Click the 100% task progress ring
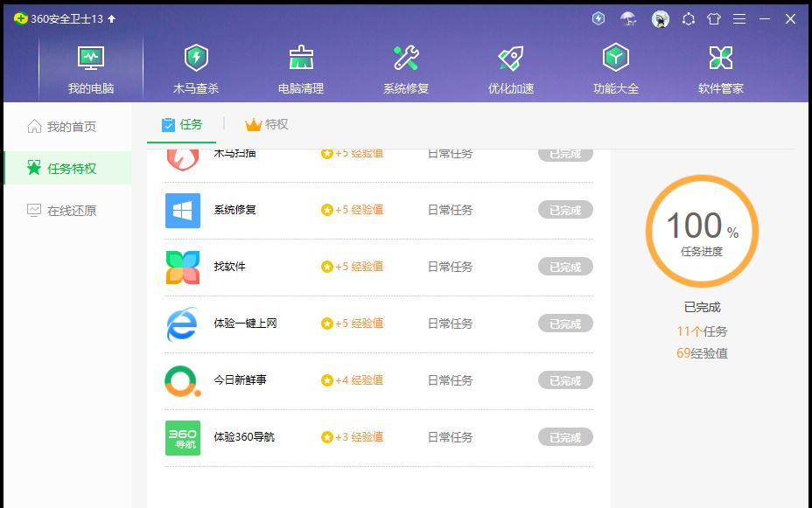812x508 pixels. [702, 231]
